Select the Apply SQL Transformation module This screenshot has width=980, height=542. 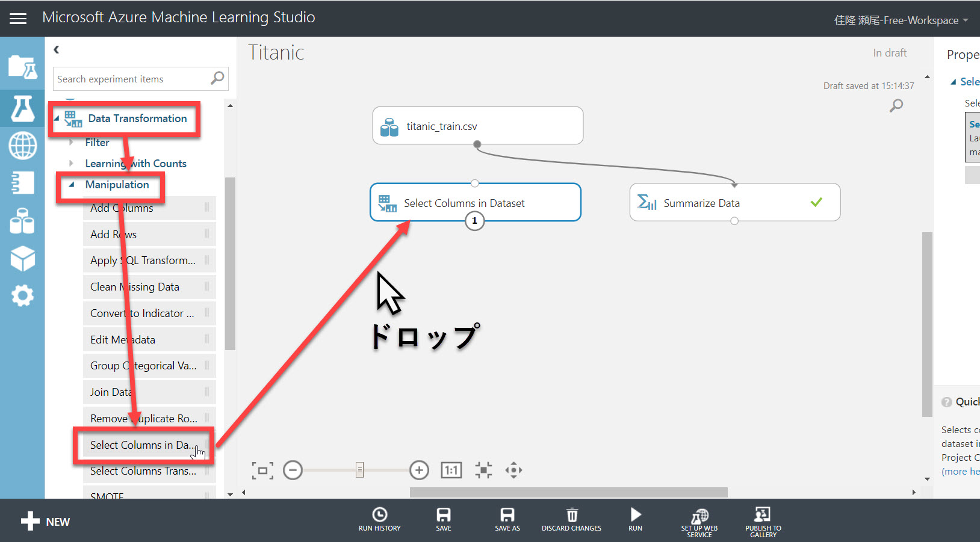point(149,260)
